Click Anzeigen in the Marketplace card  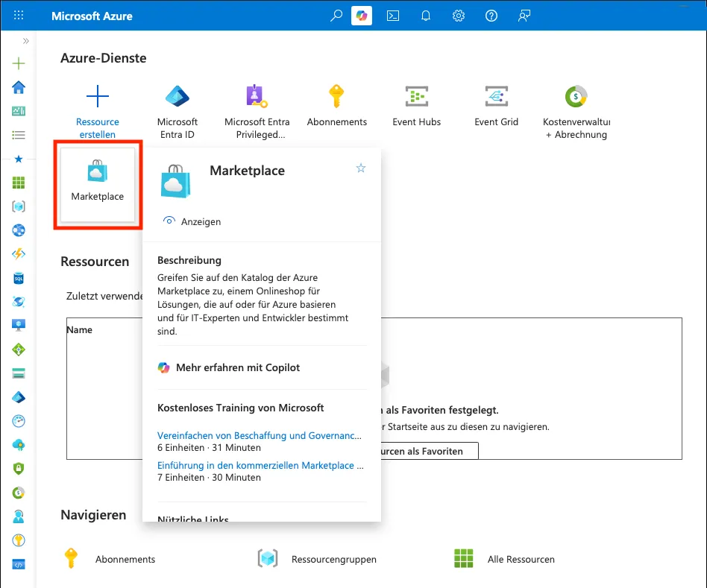pyautogui.click(x=192, y=221)
